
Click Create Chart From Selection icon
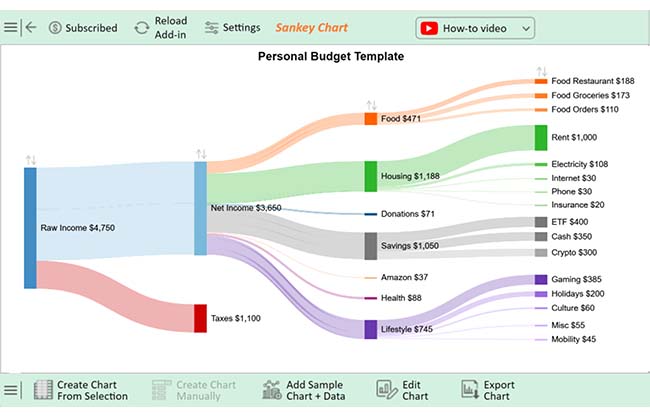43,390
